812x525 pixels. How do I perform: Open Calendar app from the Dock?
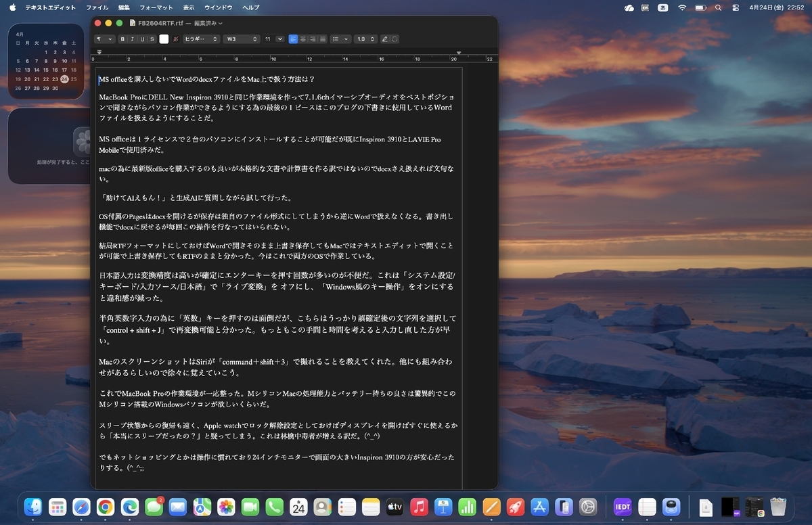point(298,507)
